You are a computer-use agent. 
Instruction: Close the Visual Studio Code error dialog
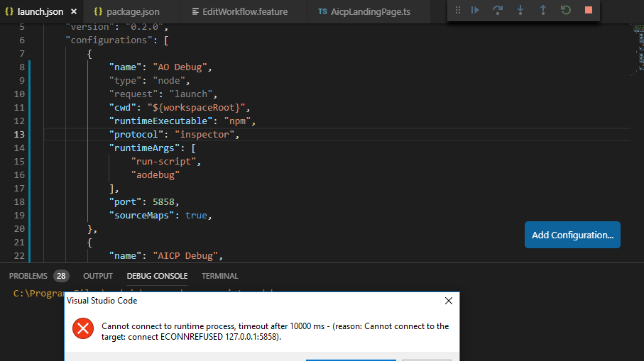tap(449, 301)
